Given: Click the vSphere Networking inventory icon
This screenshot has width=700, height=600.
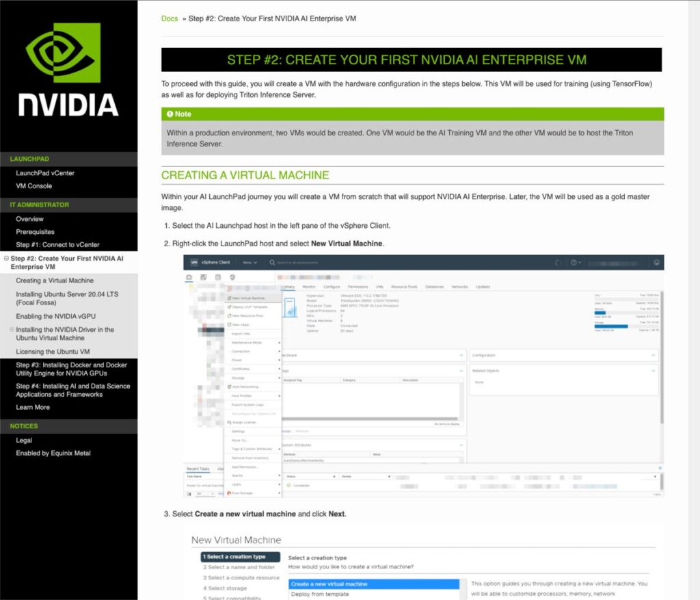Looking at the screenshot, I should 232,277.
